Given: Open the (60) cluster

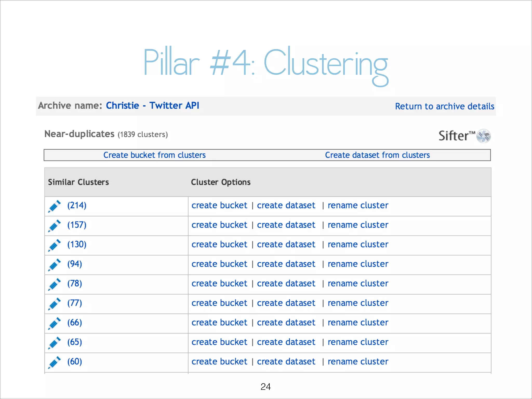Looking at the screenshot, I should tap(75, 362).
